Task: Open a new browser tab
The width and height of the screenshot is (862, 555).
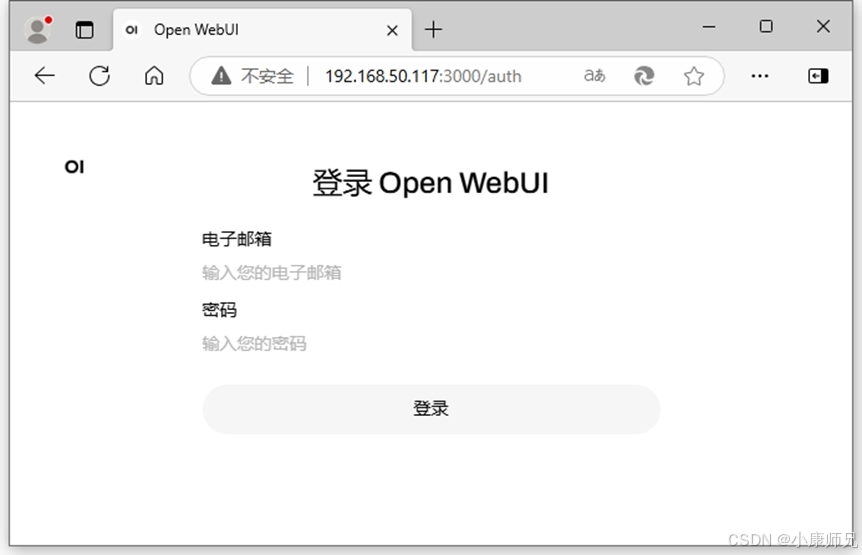Action: [x=433, y=30]
